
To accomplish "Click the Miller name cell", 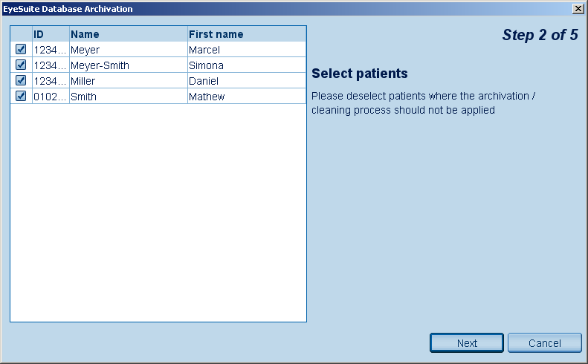I will (x=128, y=81).
